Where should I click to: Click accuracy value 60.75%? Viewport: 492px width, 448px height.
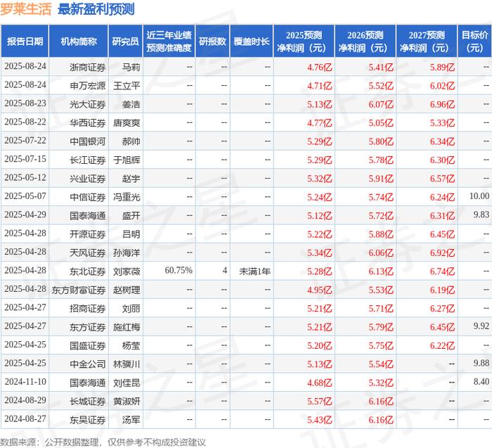pyautogui.click(x=179, y=270)
